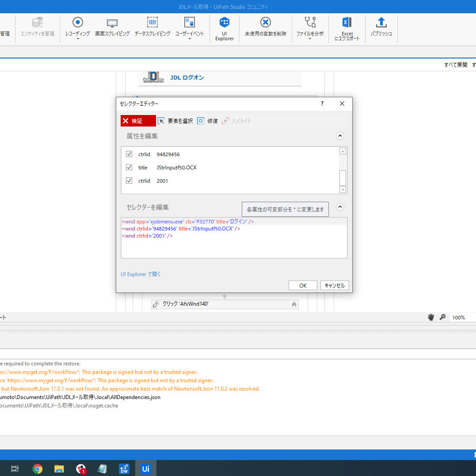The image size is (476, 476).
Task: Collapse the クリック 'AfxWnd140' activity
Action: pyautogui.click(x=294, y=304)
